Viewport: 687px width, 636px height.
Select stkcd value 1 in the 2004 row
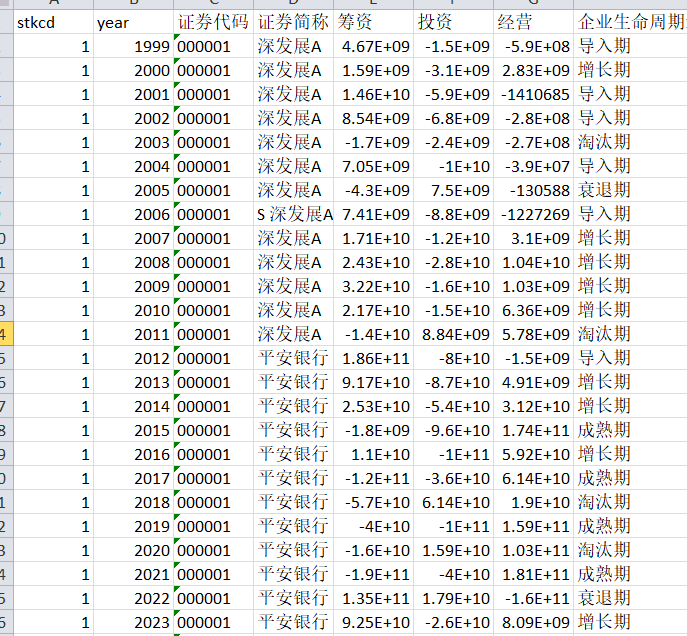pos(53,166)
